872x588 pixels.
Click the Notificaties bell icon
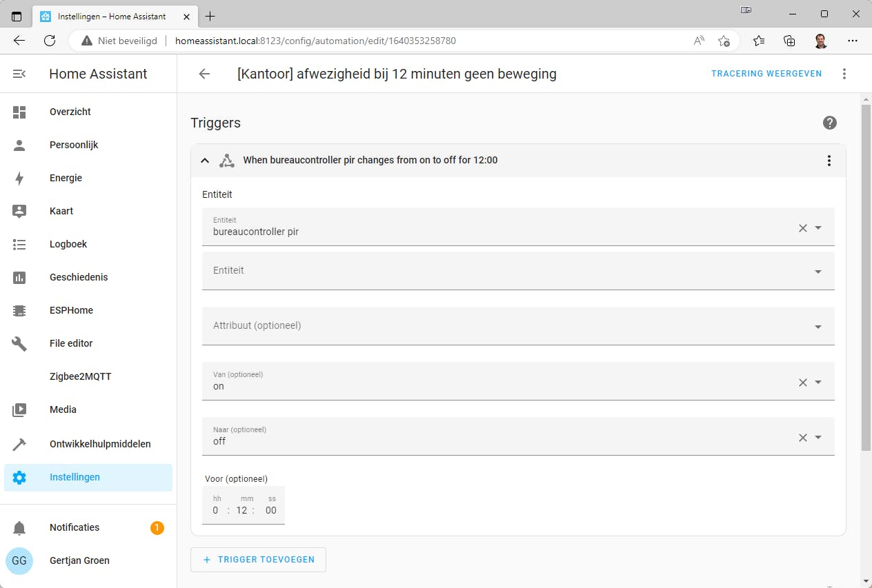pos(19,528)
